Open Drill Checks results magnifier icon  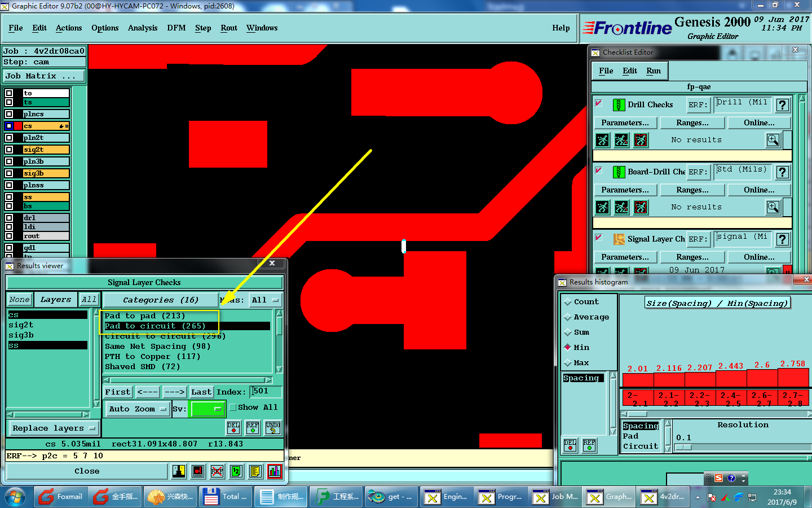click(773, 140)
